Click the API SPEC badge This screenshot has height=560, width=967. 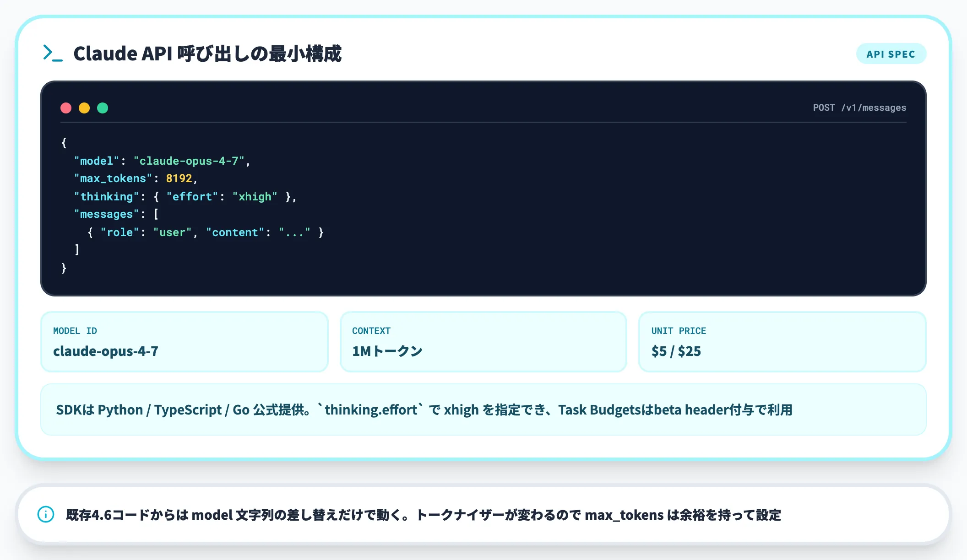point(891,54)
